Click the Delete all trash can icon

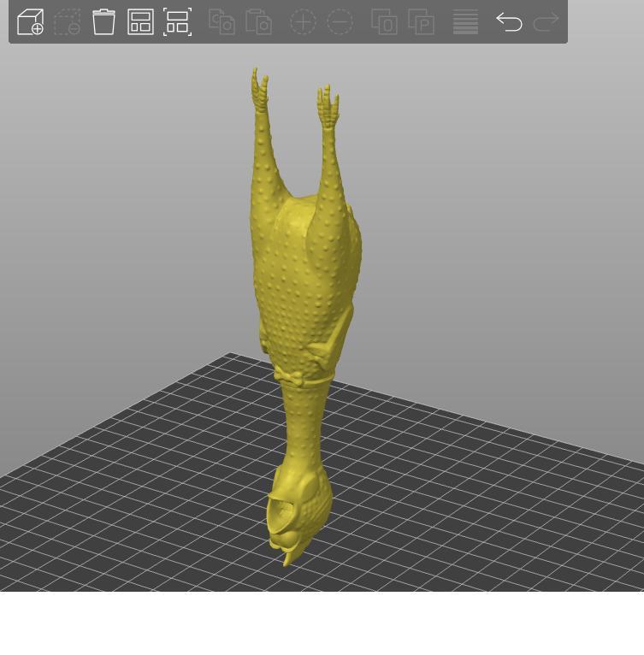(103, 21)
